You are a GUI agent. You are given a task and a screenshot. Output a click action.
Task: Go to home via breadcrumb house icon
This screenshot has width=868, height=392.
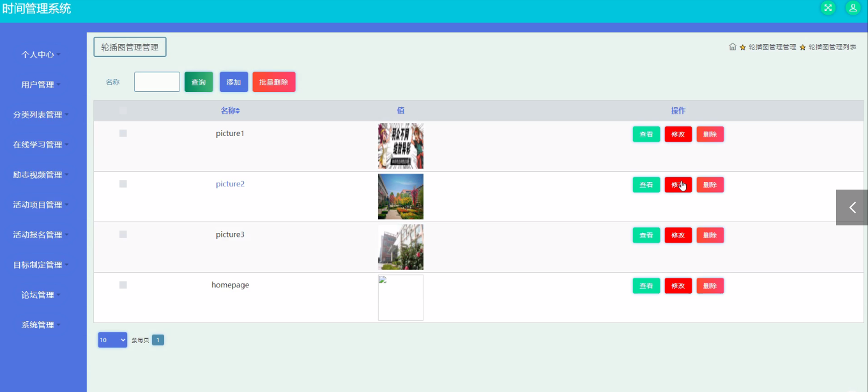733,47
